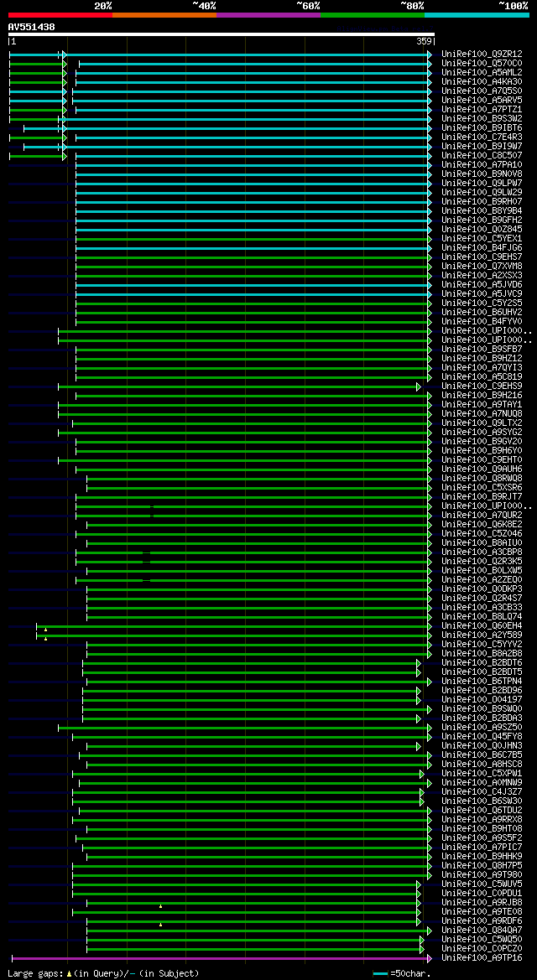This screenshot has width=537, height=980.
Task: Select hit UniRef100_B9GFH2
Action: pyautogui.click(x=482, y=220)
